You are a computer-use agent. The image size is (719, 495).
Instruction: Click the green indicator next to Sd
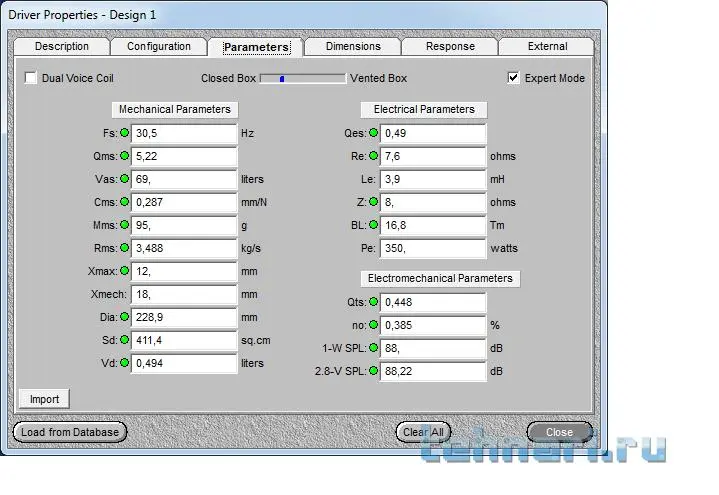124,340
